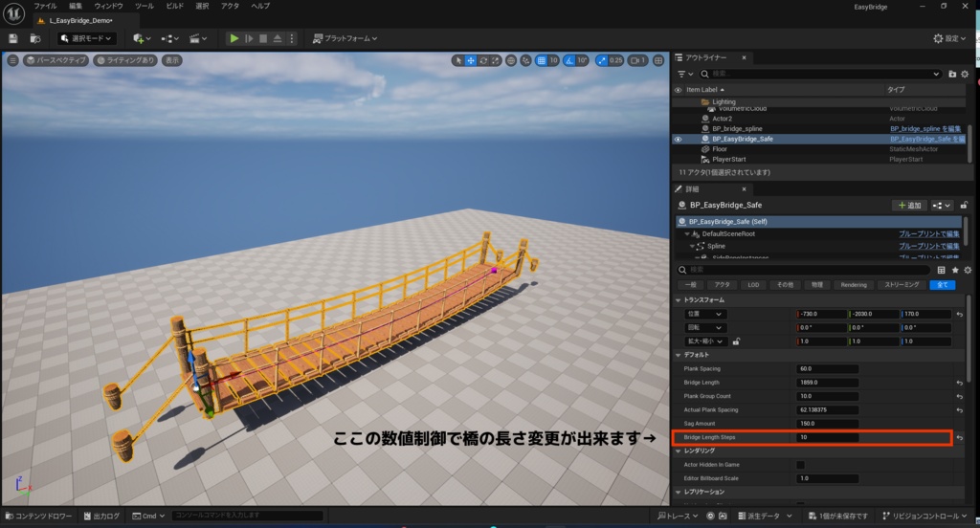Screen dimensions: 980x528
Task: Open ファイル menu
Action: 45,7
